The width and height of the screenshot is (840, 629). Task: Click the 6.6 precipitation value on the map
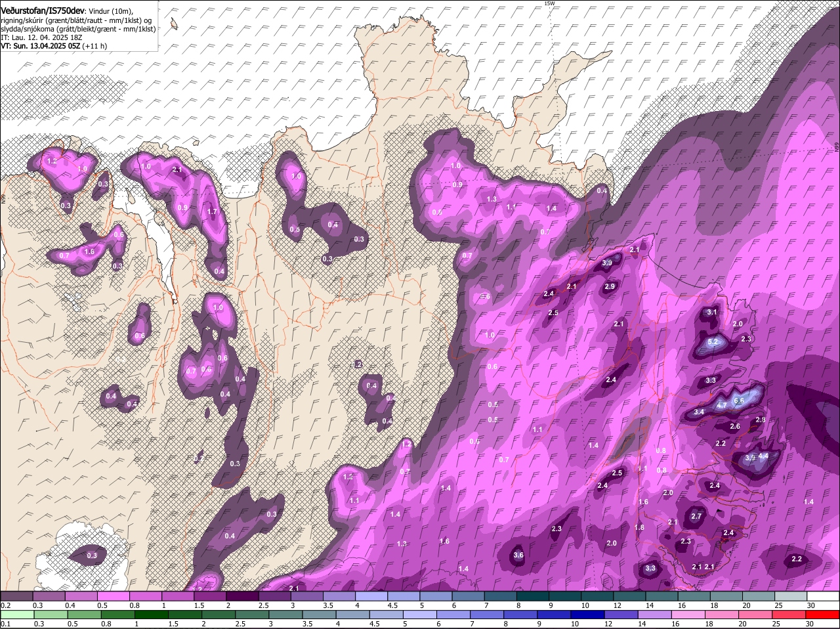pos(738,401)
